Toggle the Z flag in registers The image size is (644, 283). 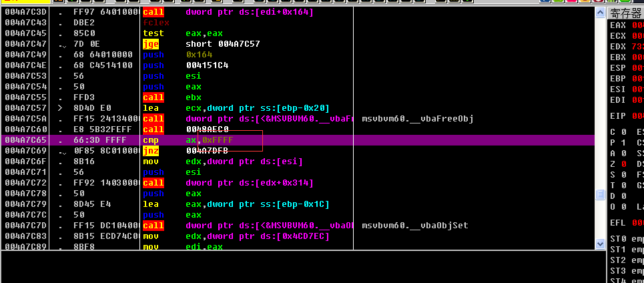point(625,164)
